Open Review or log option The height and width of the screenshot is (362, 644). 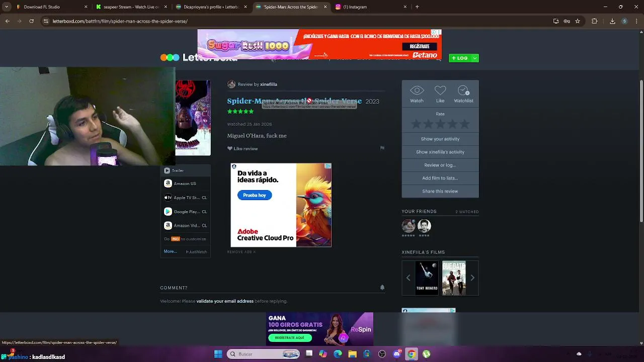pyautogui.click(x=440, y=165)
